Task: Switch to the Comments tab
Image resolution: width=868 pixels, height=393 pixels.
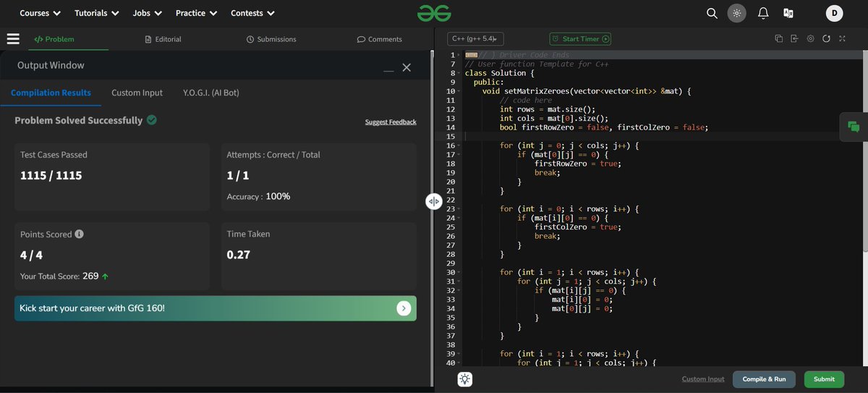Action: coord(380,39)
